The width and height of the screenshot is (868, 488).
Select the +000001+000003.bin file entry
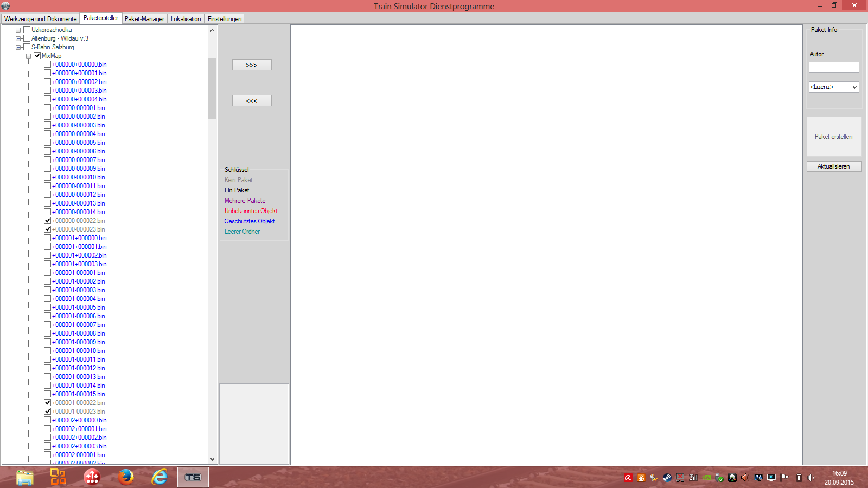[79, 264]
